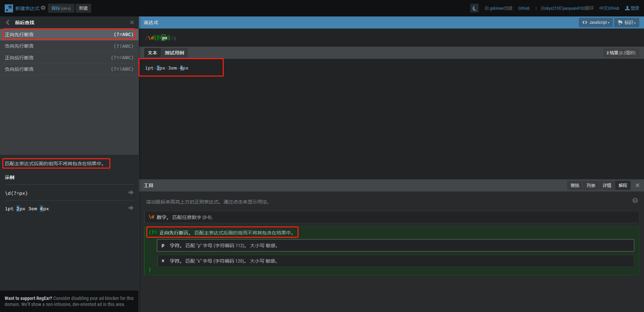This screenshot has width=644, height=312.
Task: Switch to the 列表 tool tab
Action: click(x=591, y=185)
